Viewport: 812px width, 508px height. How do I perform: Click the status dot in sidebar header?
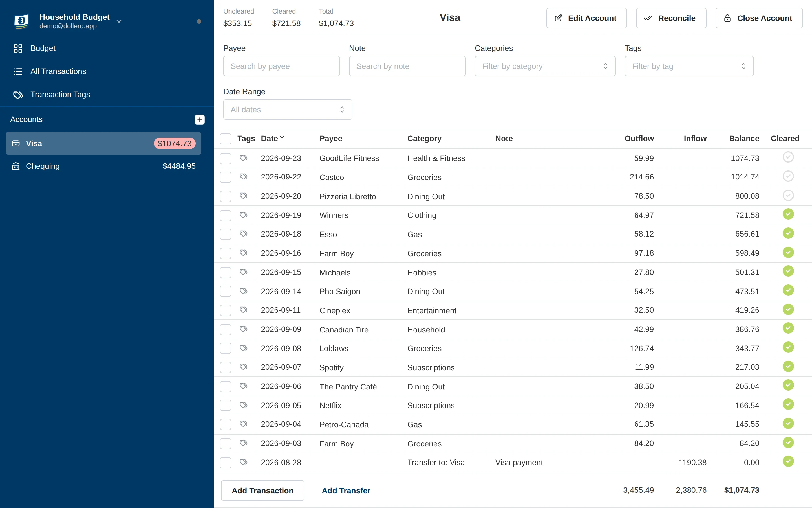(x=199, y=21)
